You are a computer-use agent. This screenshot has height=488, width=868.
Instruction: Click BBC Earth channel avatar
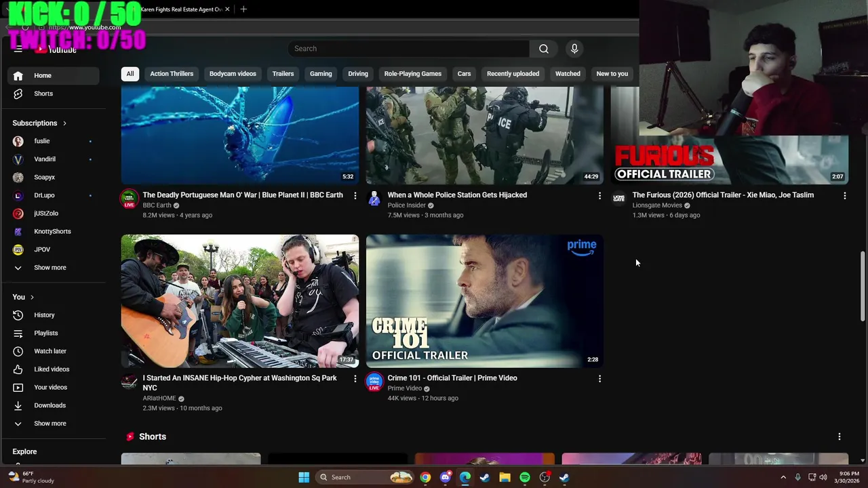point(130,199)
